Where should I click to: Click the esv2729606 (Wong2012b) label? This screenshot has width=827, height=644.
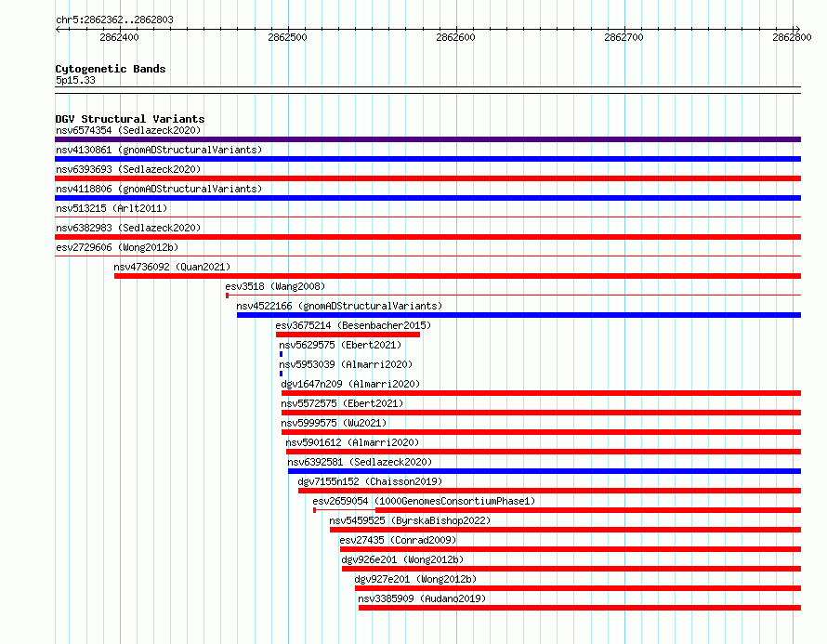point(117,247)
